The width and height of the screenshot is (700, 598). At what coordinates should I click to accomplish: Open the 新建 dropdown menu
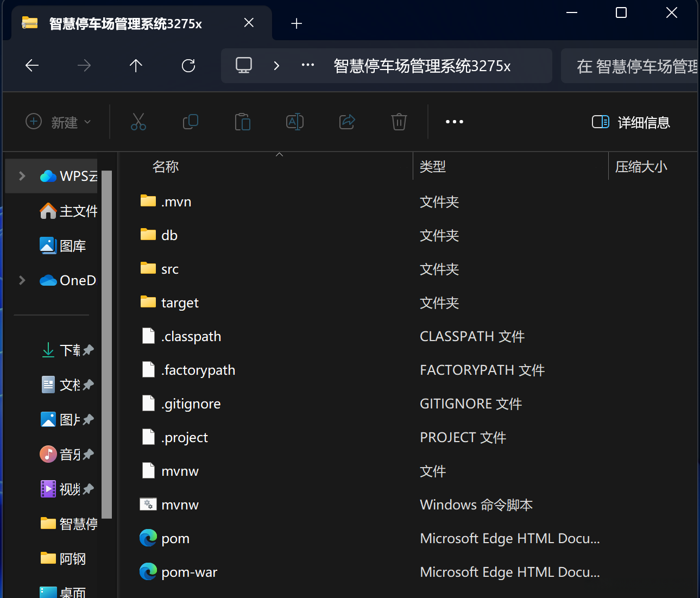[59, 122]
